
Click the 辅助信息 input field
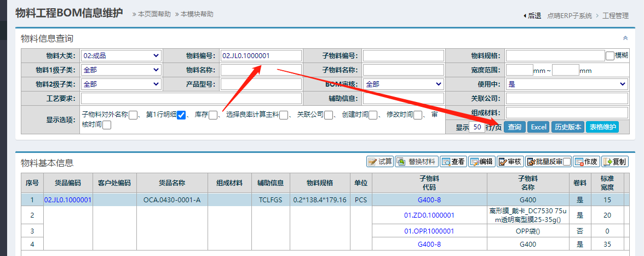pos(403,99)
